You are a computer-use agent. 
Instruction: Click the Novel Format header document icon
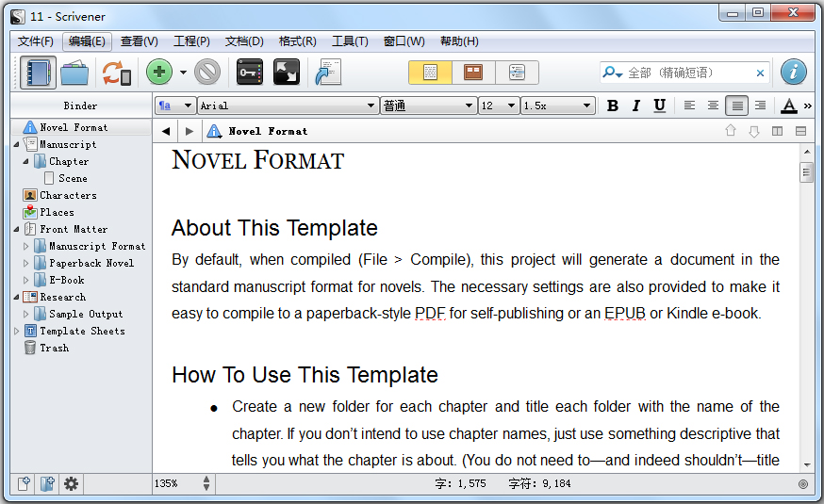pos(214,131)
